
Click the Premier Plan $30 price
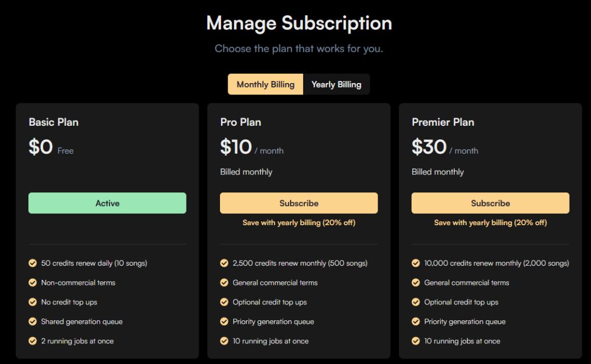click(x=430, y=147)
